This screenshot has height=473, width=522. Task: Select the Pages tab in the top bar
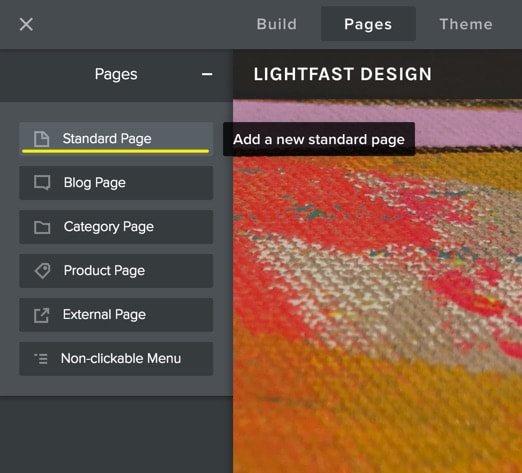(x=368, y=24)
